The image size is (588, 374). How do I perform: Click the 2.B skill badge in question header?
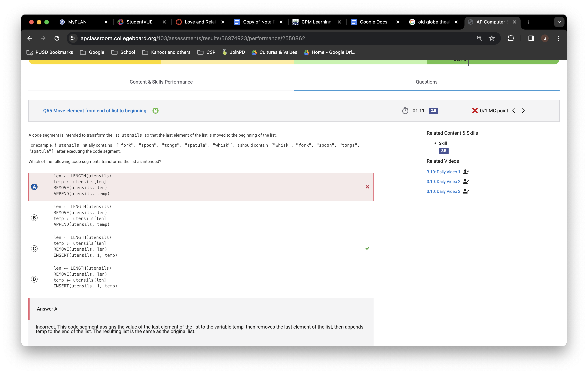433,111
